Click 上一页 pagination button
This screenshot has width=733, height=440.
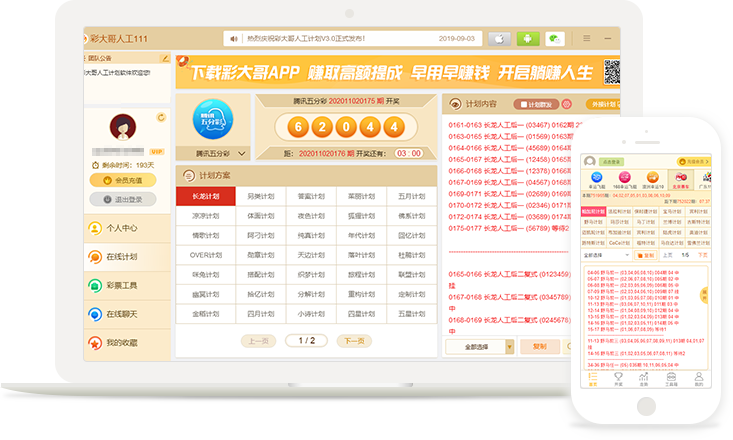coord(259,341)
